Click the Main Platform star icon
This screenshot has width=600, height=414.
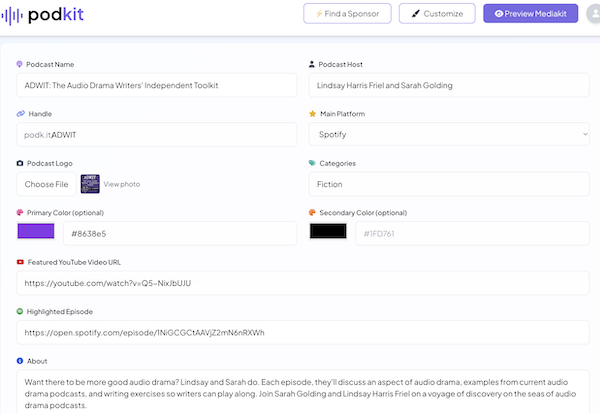coord(313,114)
